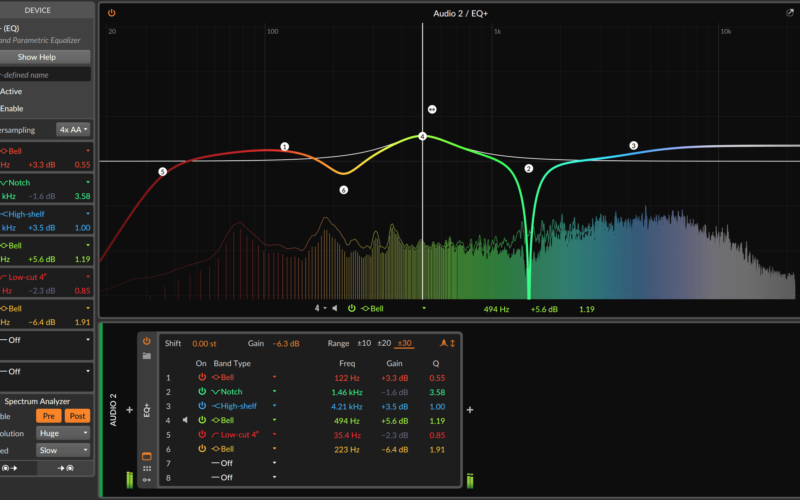
Task: Toggle band 2 Notch power on/off
Action: tap(202, 391)
